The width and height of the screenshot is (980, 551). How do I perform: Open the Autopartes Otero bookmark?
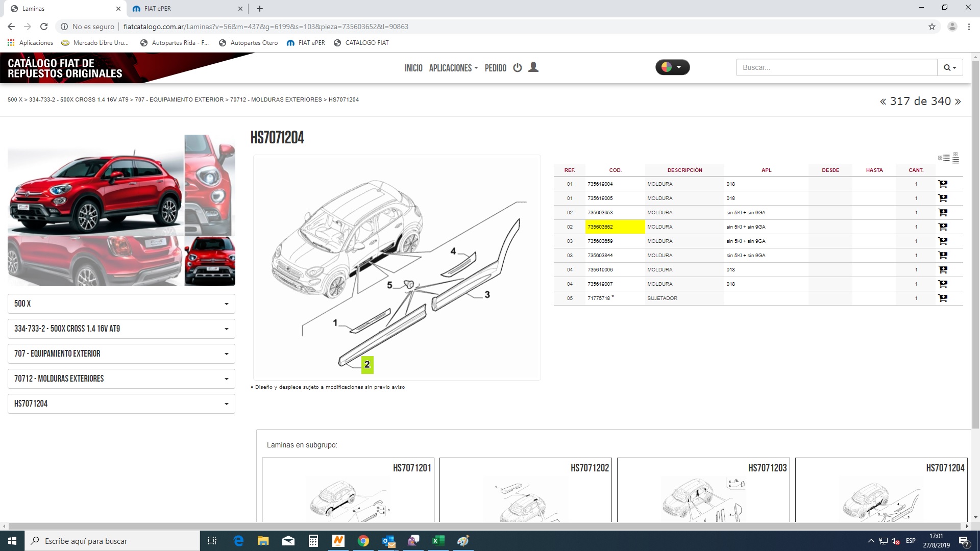click(248, 43)
